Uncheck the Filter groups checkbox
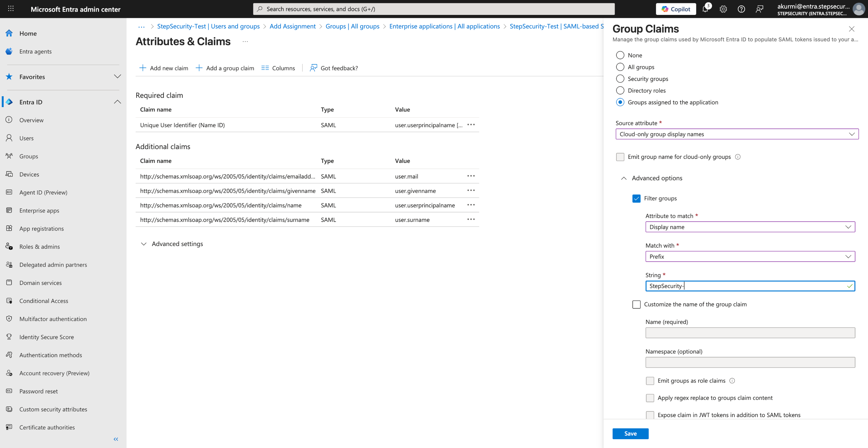Image resolution: width=868 pixels, height=448 pixels. 636,198
